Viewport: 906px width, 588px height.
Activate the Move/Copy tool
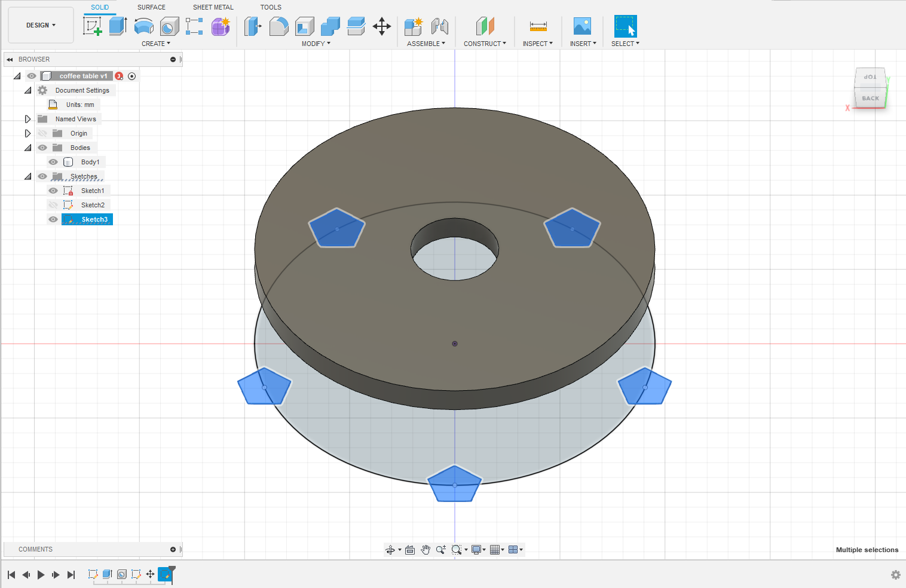(x=382, y=26)
